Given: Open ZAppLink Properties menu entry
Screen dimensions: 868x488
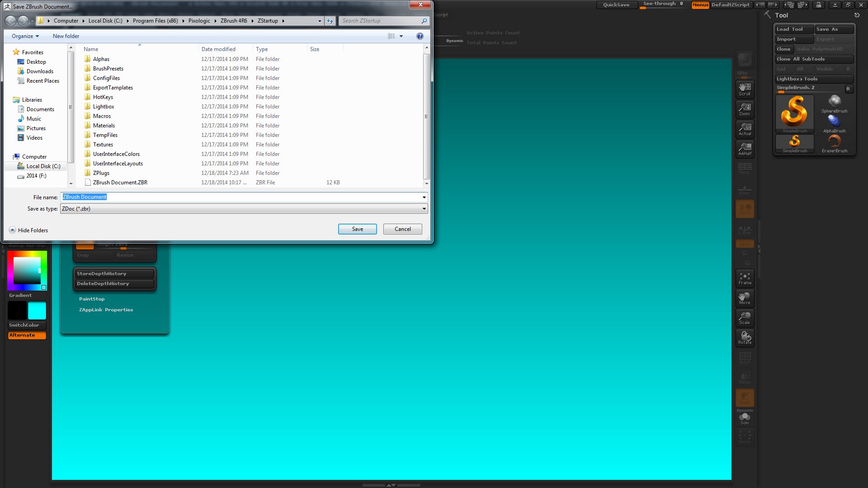Looking at the screenshot, I should [x=106, y=310].
